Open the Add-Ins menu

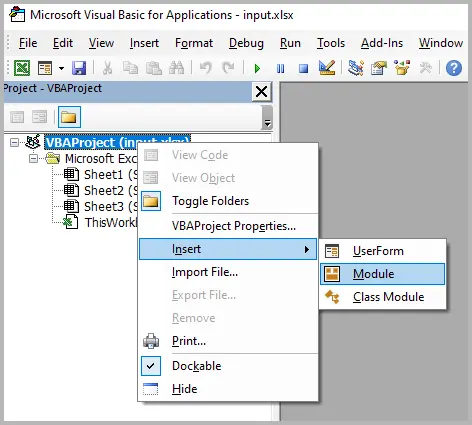tap(382, 43)
